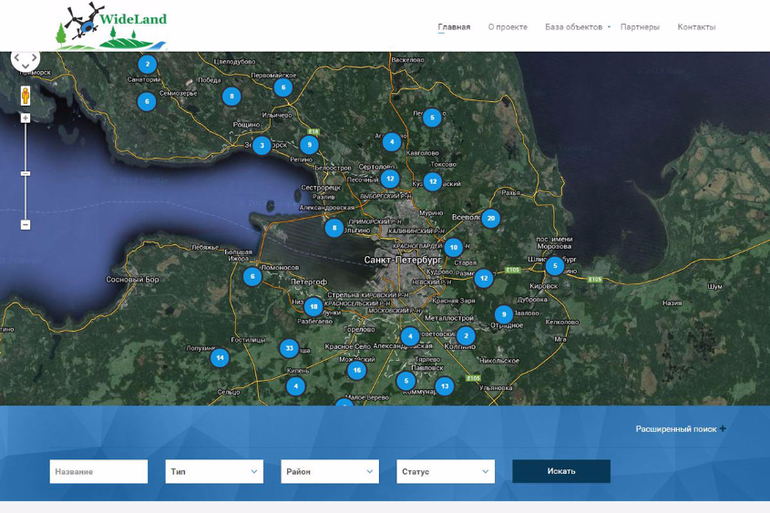Viewport: 770px width, 513px height.
Task: Open the База объектов menu item
Action: point(574,27)
